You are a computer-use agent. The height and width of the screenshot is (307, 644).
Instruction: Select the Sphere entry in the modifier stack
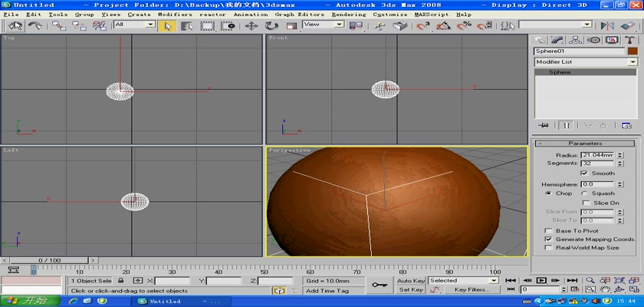pos(586,72)
